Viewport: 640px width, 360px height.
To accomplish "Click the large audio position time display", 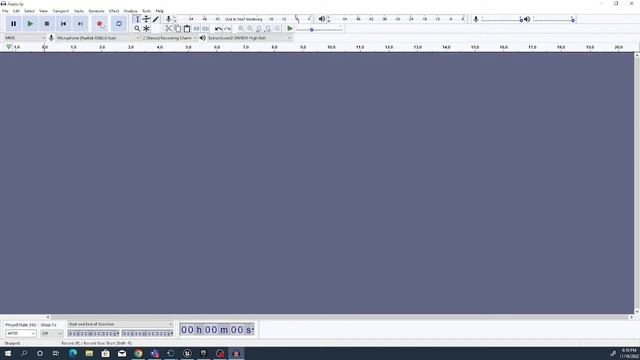I will [217, 329].
